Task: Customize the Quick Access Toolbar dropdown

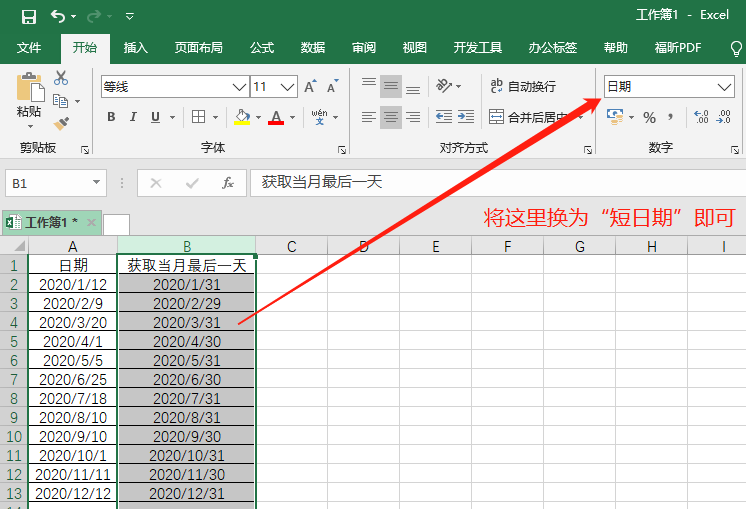Action: point(129,17)
